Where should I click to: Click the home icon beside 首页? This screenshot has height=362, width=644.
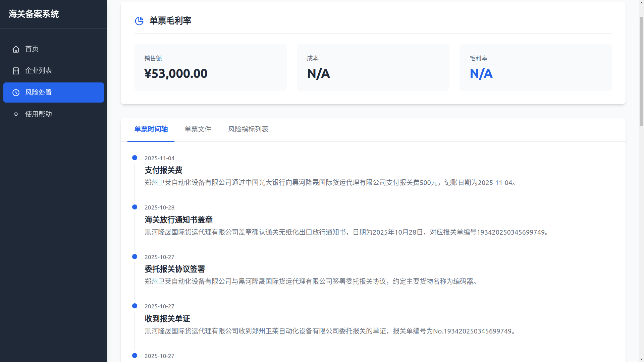(x=16, y=49)
